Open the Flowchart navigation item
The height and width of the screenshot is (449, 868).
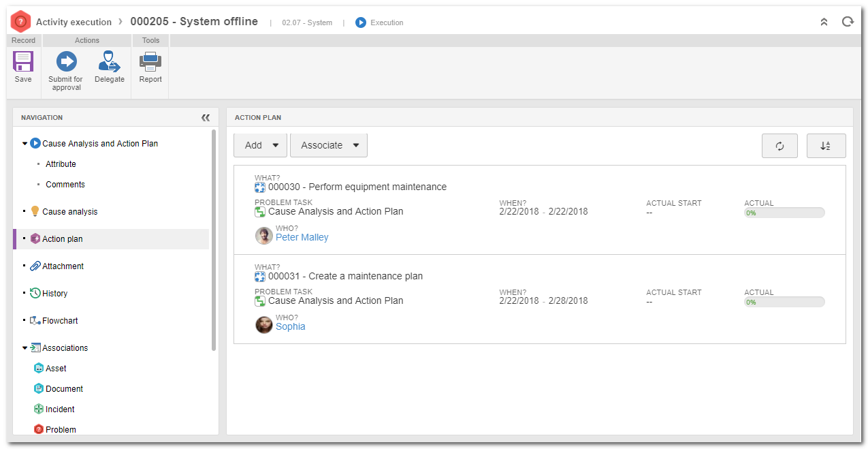60,321
